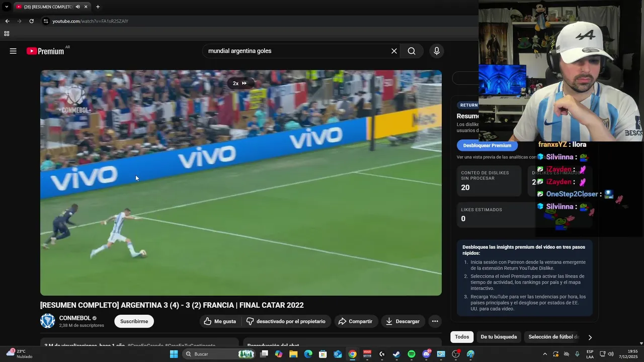
Task: Click the browser address bar URL
Action: [x=91, y=21]
